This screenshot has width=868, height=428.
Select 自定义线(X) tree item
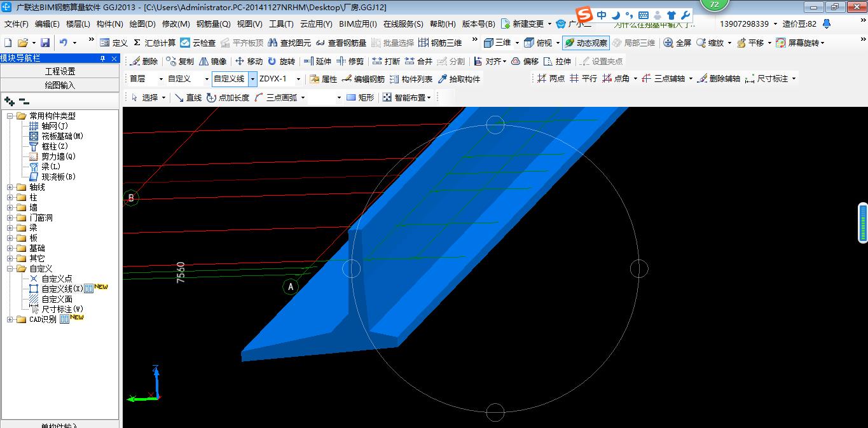tap(62, 289)
